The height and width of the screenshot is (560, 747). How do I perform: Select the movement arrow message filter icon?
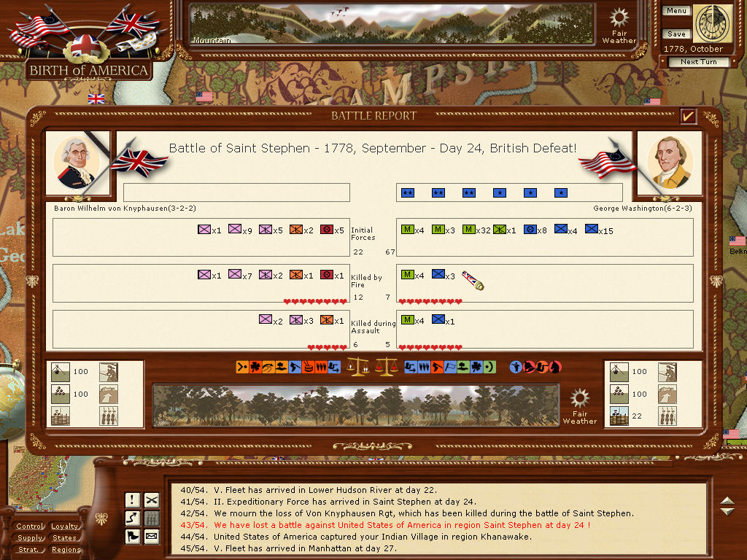pos(133,518)
